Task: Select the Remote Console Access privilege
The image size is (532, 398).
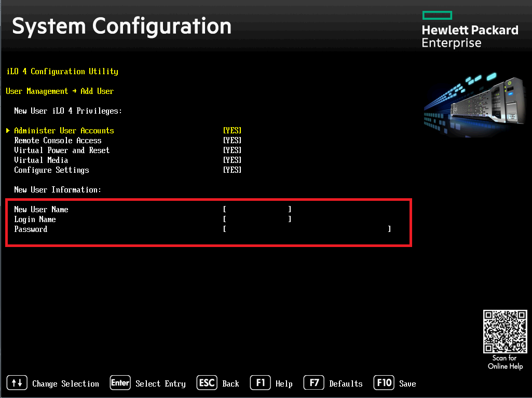Action: coord(58,141)
